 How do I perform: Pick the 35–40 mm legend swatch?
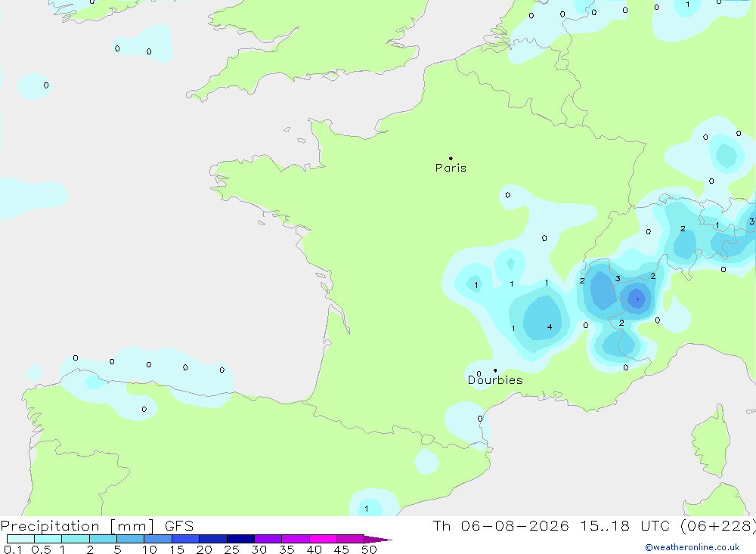(x=296, y=539)
